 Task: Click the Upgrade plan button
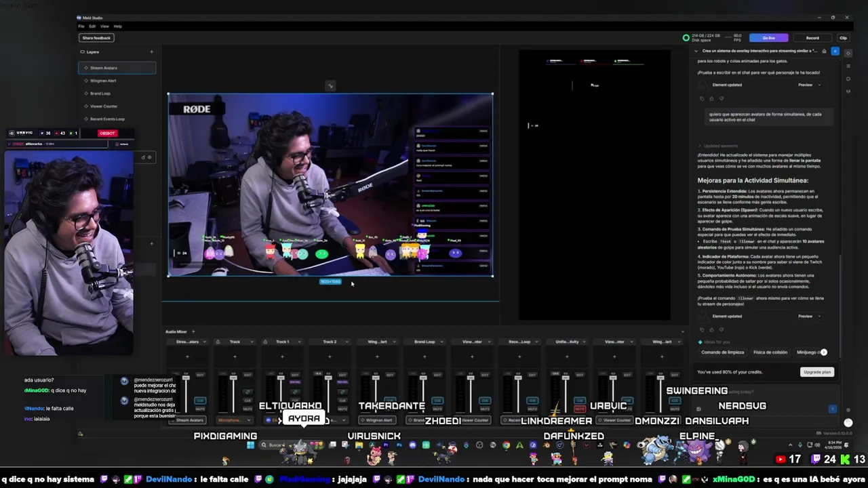pyautogui.click(x=816, y=372)
